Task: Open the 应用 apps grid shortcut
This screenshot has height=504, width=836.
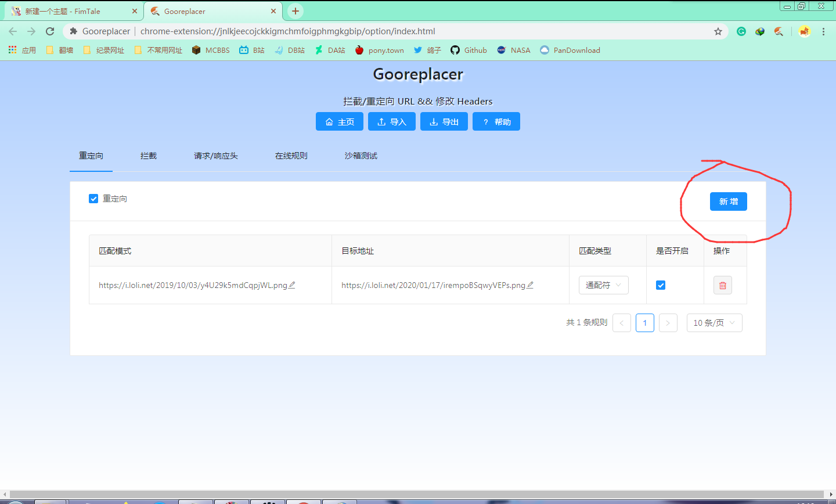Action: pos(22,50)
